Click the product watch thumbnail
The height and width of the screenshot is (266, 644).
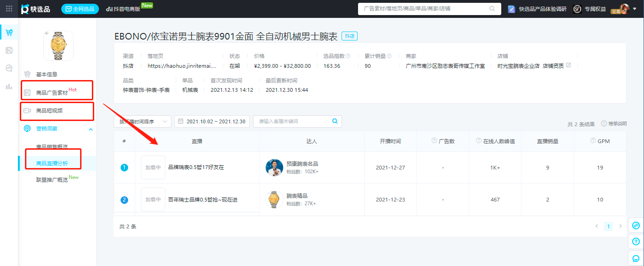tap(58, 45)
